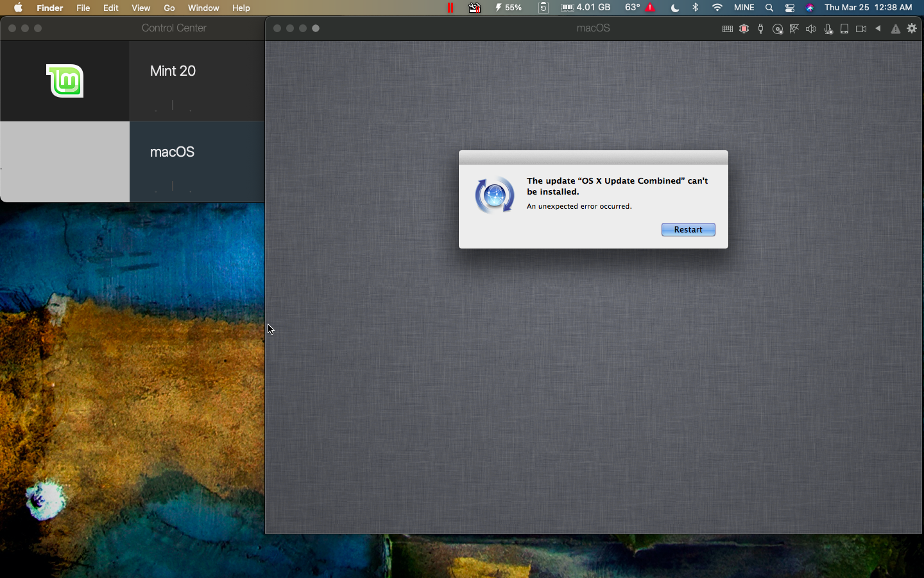The height and width of the screenshot is (578, 924).
Task: Toggle Do Not Disturb moon icon
Action: pyautogui.click(x=674, y=8)
